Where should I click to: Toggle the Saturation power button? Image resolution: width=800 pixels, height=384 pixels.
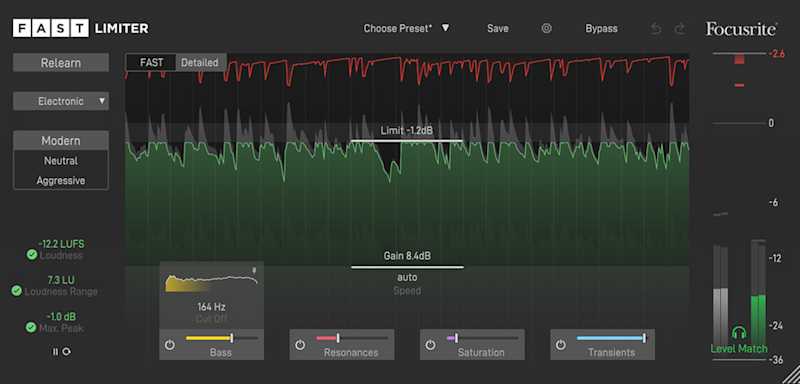click(x=431, y=345)
